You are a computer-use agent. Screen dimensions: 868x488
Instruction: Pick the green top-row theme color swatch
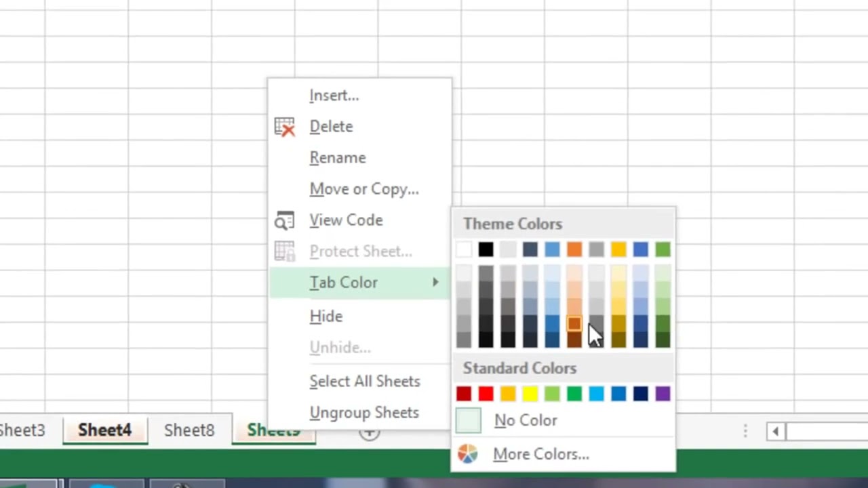(663, 249)
